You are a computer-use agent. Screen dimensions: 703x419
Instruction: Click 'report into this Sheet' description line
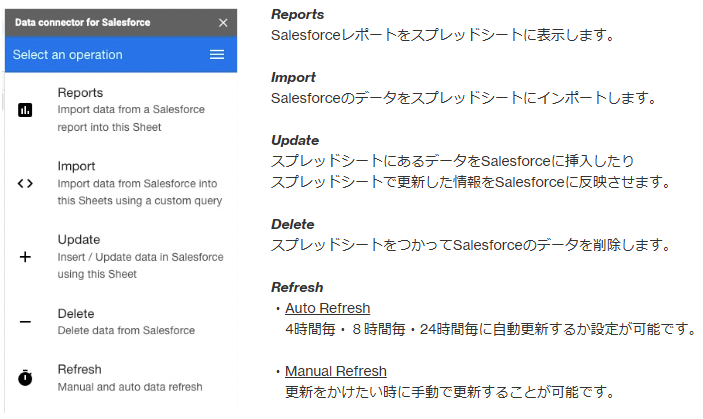pyautogui.click(x=109, y=127)
